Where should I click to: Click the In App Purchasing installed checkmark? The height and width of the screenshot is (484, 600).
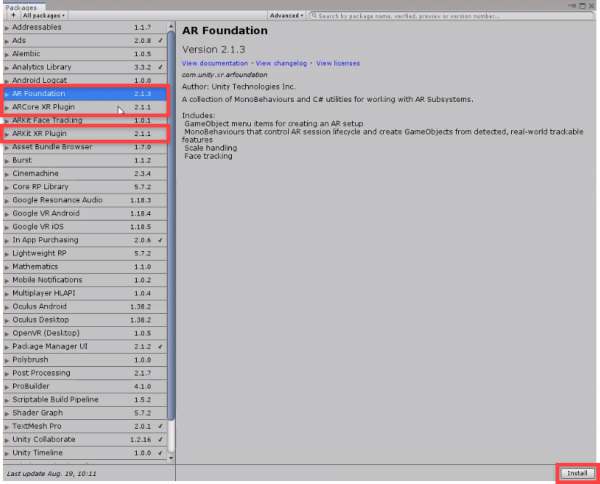(160, 240)
